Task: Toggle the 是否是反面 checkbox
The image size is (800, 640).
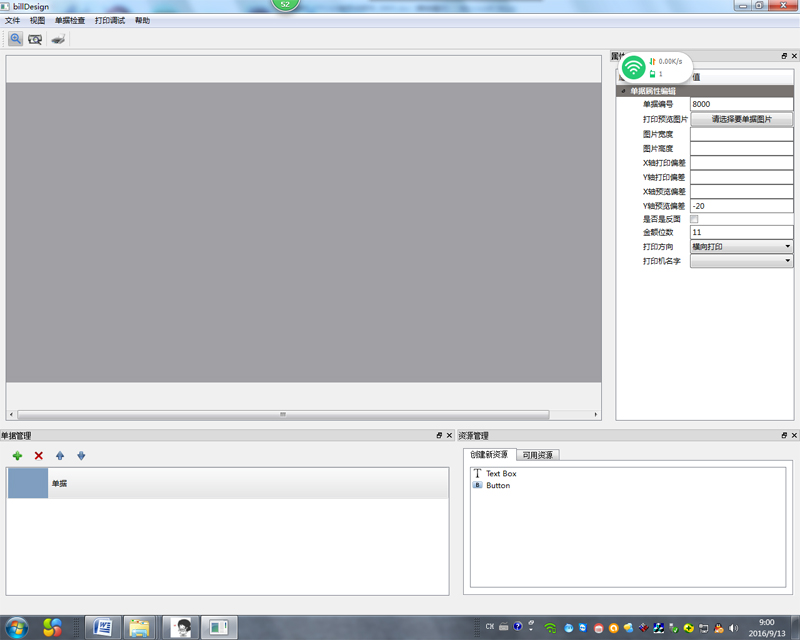Action: pyautogui.click(x=695, y=219)
